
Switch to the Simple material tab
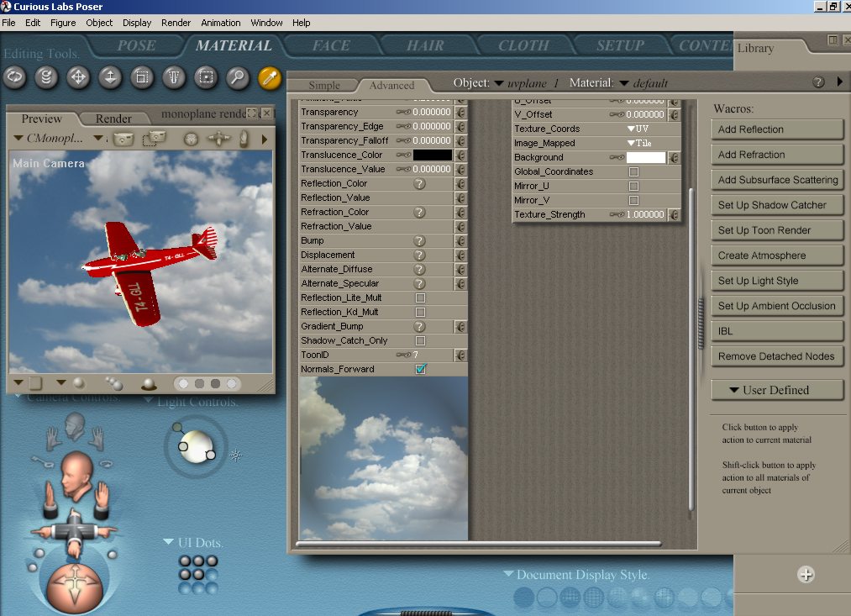click(324, 85)
